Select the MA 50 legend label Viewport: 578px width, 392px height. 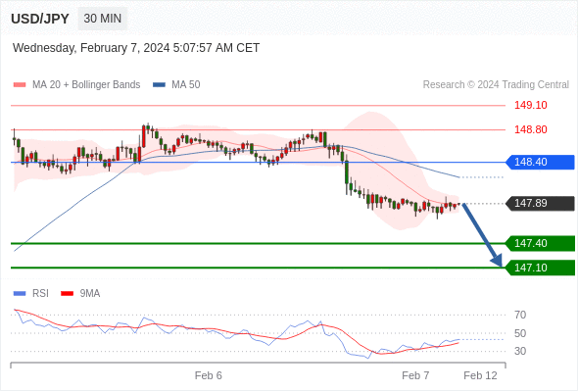coord(186,85)
